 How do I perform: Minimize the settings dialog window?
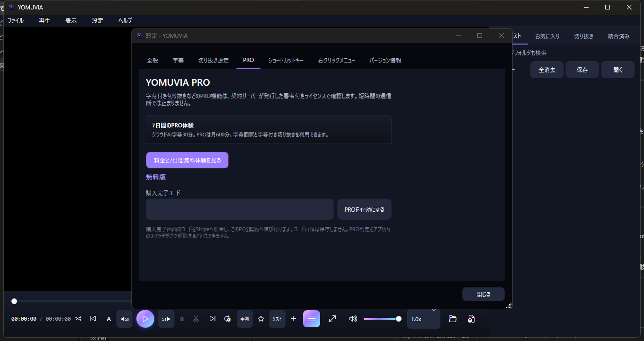(458, 36)
